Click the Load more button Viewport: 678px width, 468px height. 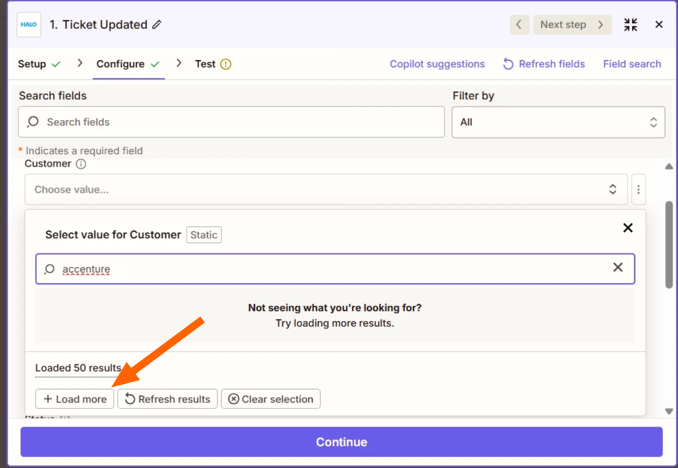click(75, 399)
